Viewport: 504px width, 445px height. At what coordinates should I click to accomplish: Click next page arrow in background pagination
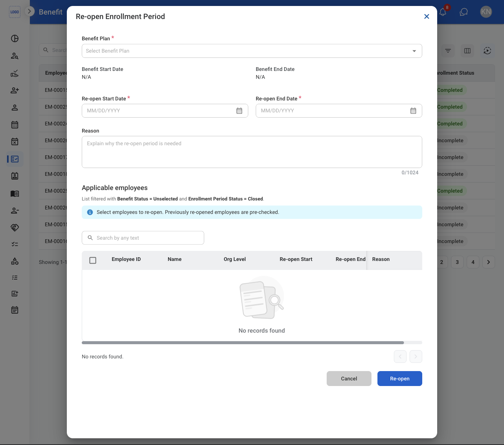coord(489,262)
